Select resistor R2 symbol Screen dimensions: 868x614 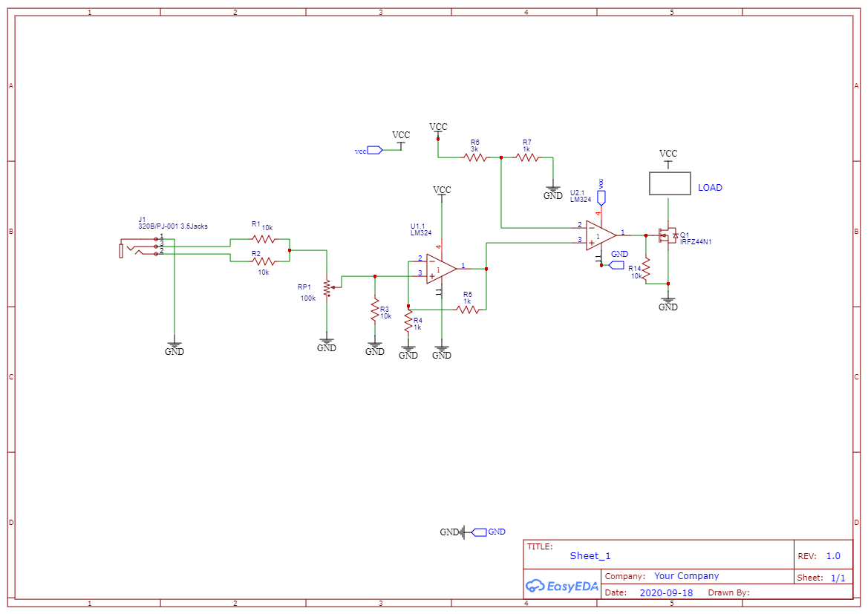click(264, 261)
